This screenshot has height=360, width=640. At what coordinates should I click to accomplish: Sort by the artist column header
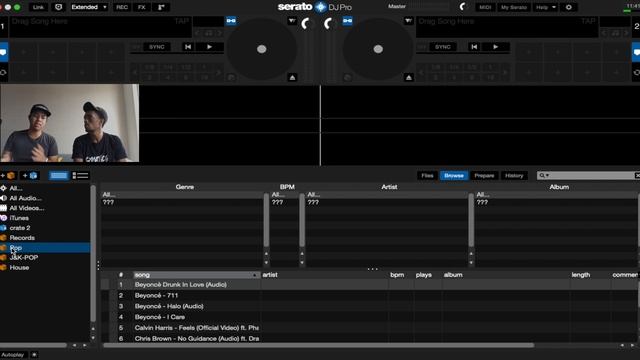pyautogui.click(x=324, y=275)
